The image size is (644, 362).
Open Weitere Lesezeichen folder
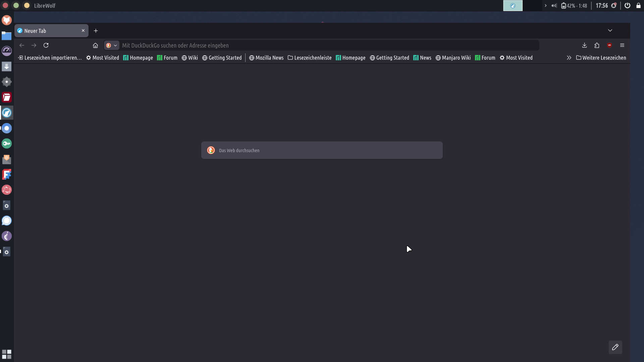601,58
